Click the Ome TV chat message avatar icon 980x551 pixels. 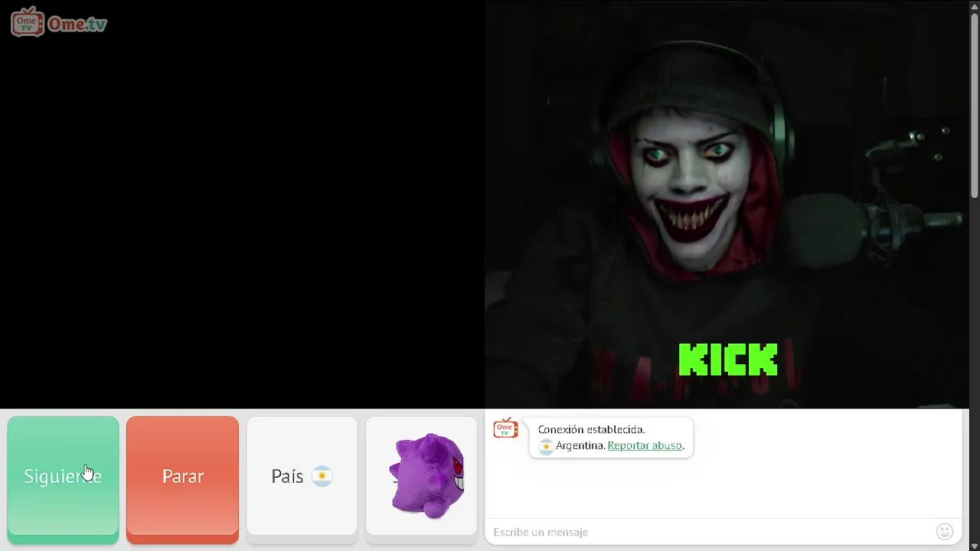[x=505, y=429]
